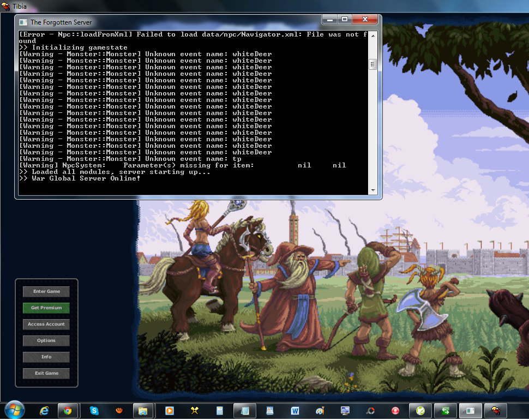
Task: Open Paint from the taskbar
Action: [320, 411]
